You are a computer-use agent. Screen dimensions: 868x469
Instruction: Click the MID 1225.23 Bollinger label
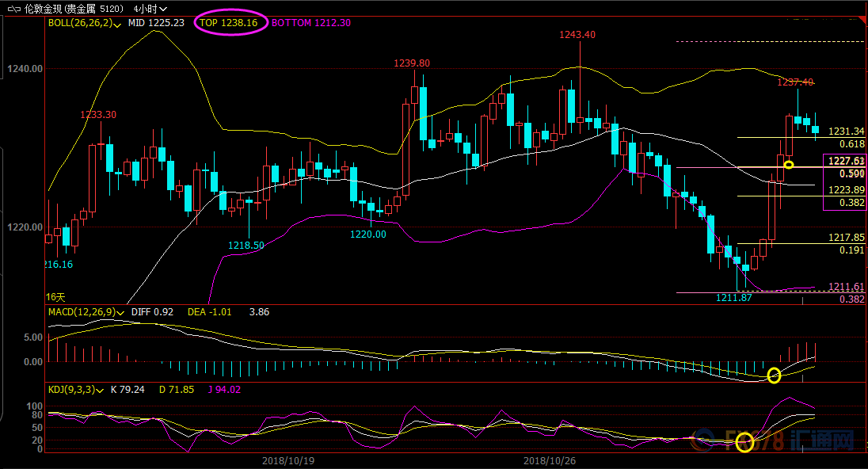coord(156,23)
